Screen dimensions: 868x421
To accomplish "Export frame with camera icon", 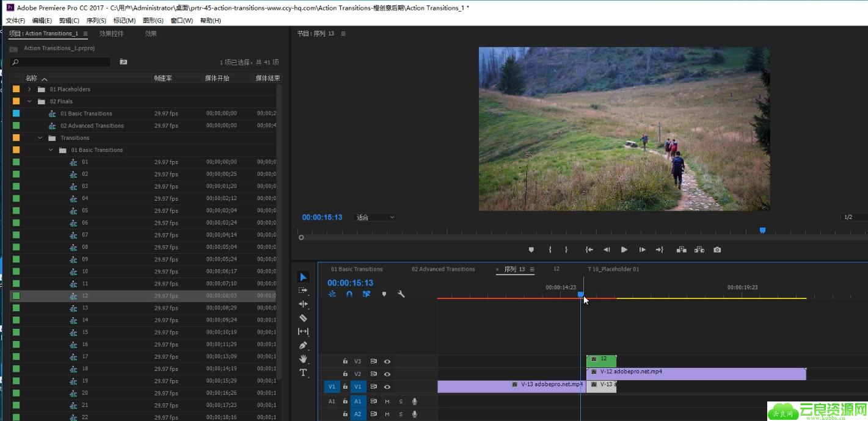I will (717, 250).
